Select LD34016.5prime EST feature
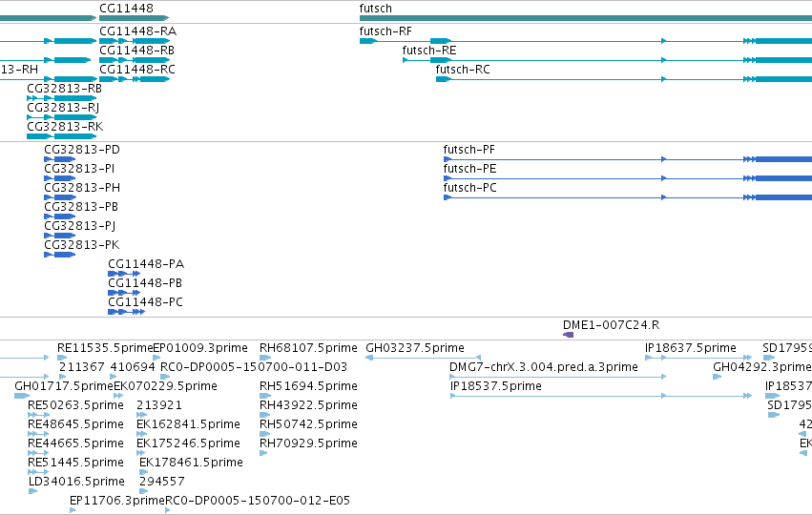Viewport: 812px width, 515px height. pos(33,491)
